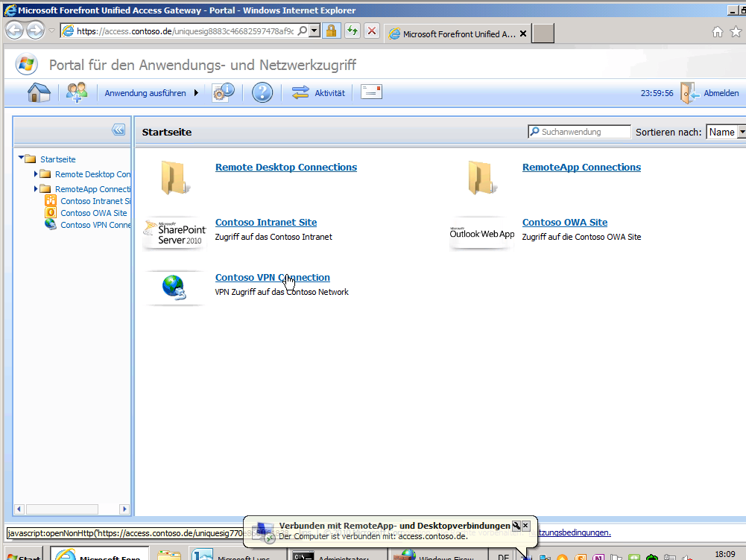Open the address bar URL dropdown arrow
The image size is (746, 560).
pos(314,31)
